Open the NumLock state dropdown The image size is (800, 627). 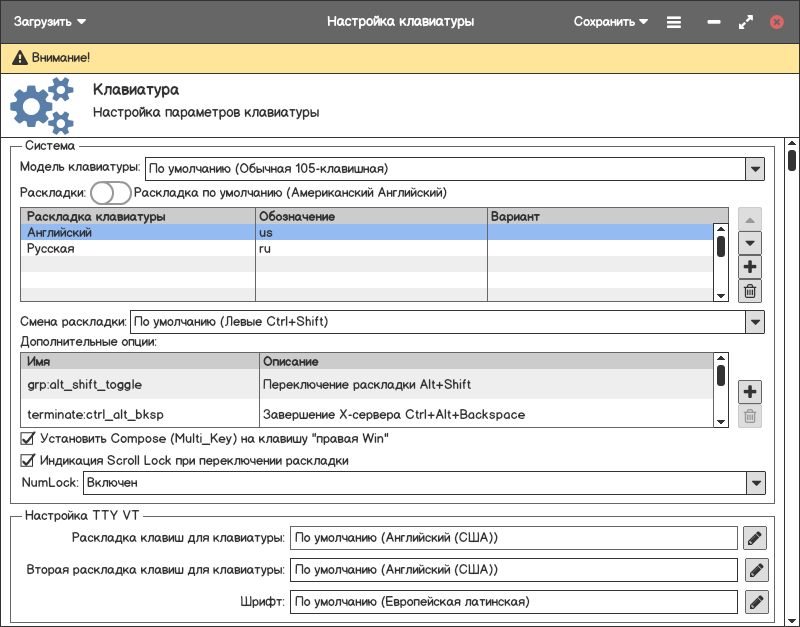[754, 483]
